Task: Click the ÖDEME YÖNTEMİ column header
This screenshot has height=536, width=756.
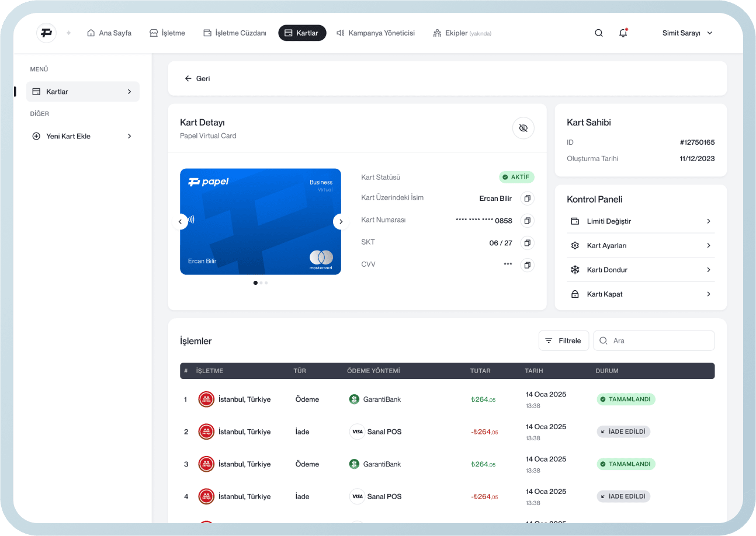Action: [x=373, y=371]
